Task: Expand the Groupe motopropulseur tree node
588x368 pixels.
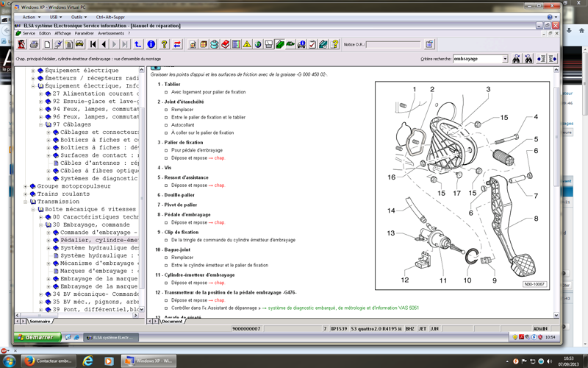Action: (26, 186)
